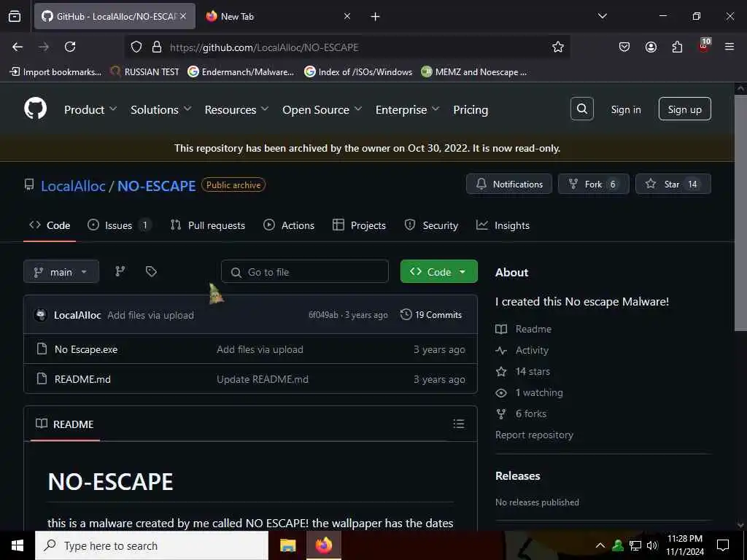Viewport: 747px width, 560px height.
Task: Click the site padlock security icon
Action: click(157, 47)
